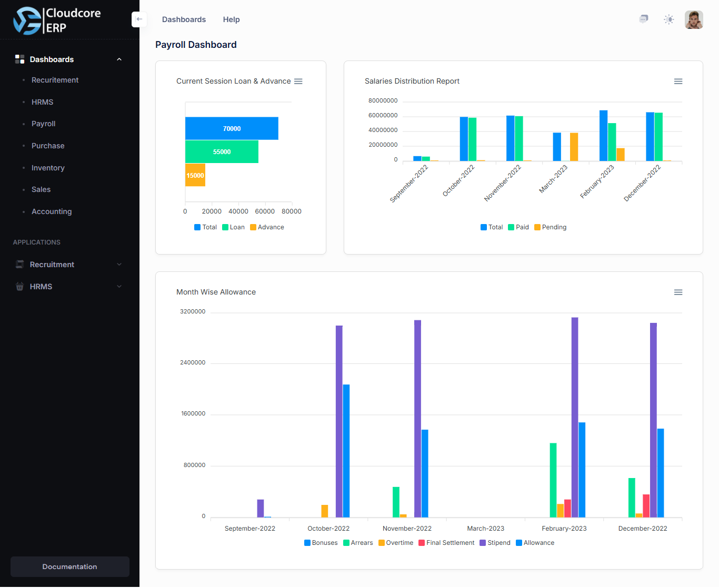The width and height of the screenshot is (719, 588).
Task: Click the Month Wise Allowance chart title
Action: (216, 292)
